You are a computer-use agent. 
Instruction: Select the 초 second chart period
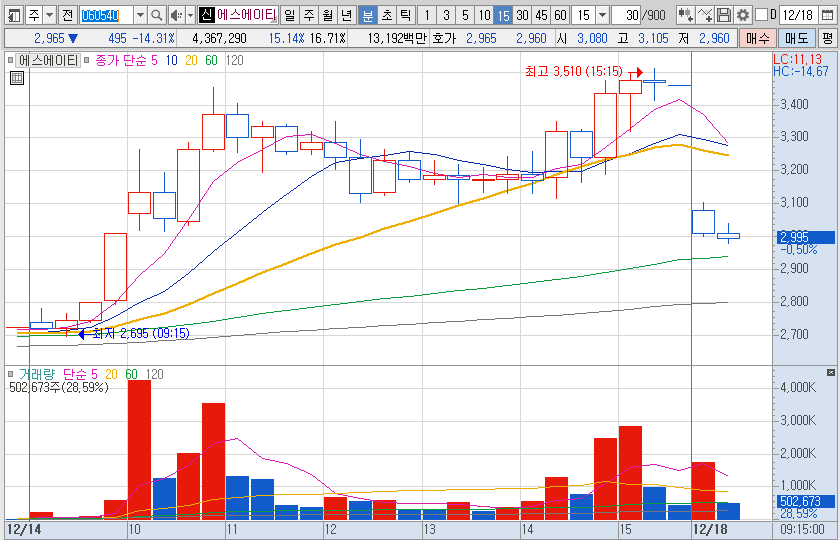click(x=387, y=15)
